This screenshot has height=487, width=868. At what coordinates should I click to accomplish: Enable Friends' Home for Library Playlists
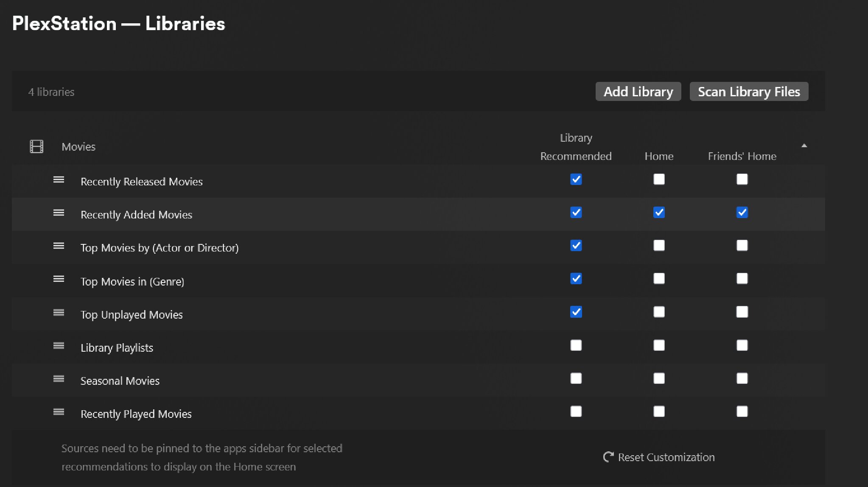click(742, 345)
